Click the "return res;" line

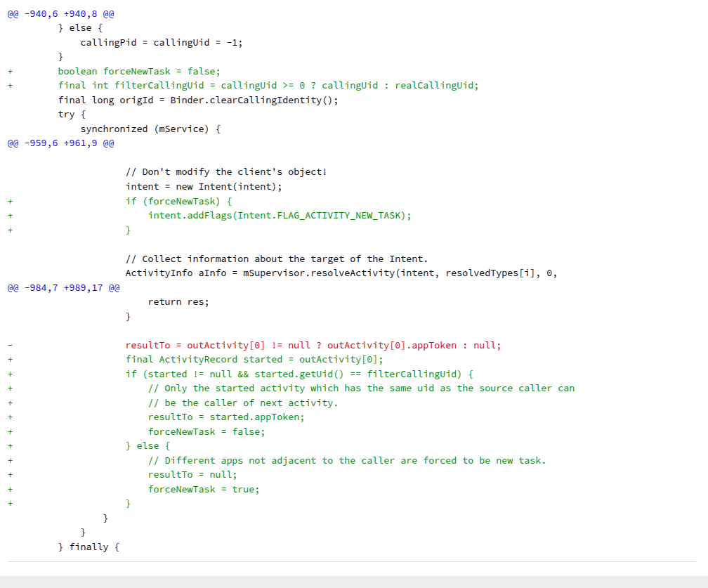[x=178, y=302]
